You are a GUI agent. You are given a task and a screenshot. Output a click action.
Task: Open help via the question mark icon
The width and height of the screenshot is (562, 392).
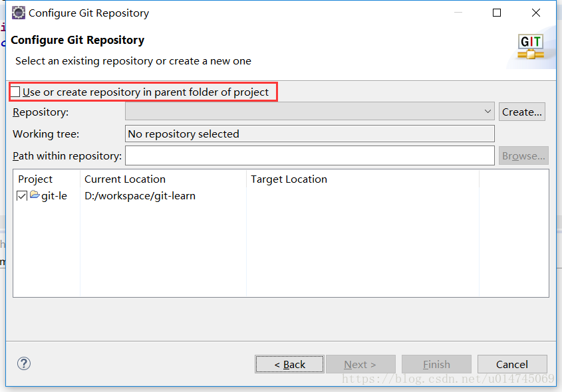(24, 363)
